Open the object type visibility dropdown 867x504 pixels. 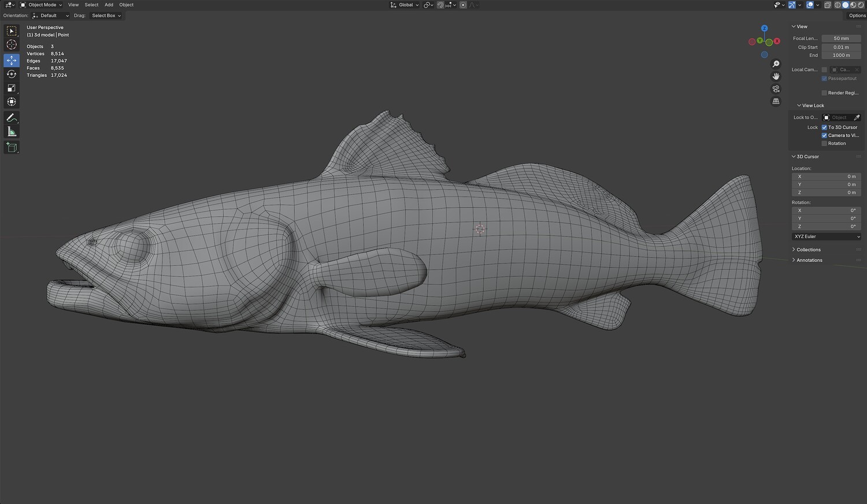(x=779, y=5)
